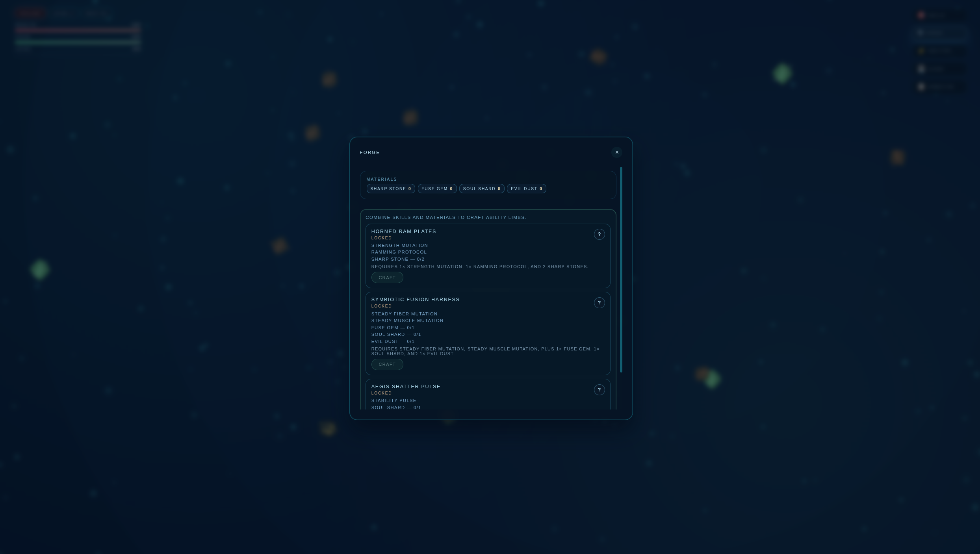980x554 pixels.
Task: Click the Aegis Shatter Pulse recipe title
Action: (x=406, y=387)
